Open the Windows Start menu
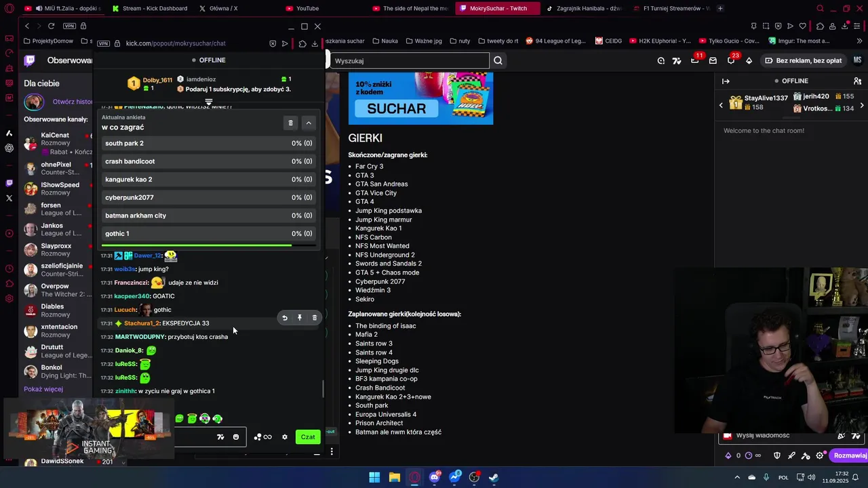868x488 pixels. pyautogui.click(x=374, y=477)
